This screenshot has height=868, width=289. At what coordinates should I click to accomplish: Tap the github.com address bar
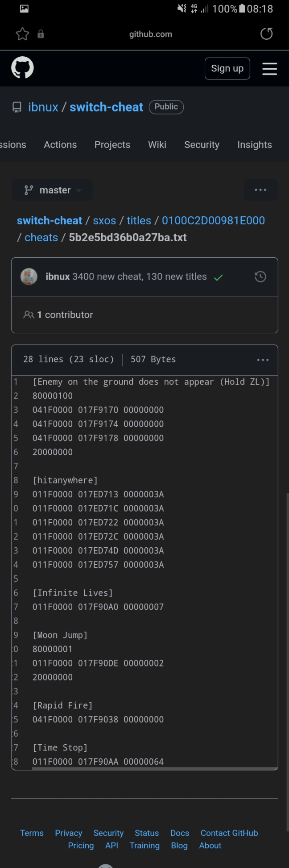pyautogui.click(x=151, y=34)
